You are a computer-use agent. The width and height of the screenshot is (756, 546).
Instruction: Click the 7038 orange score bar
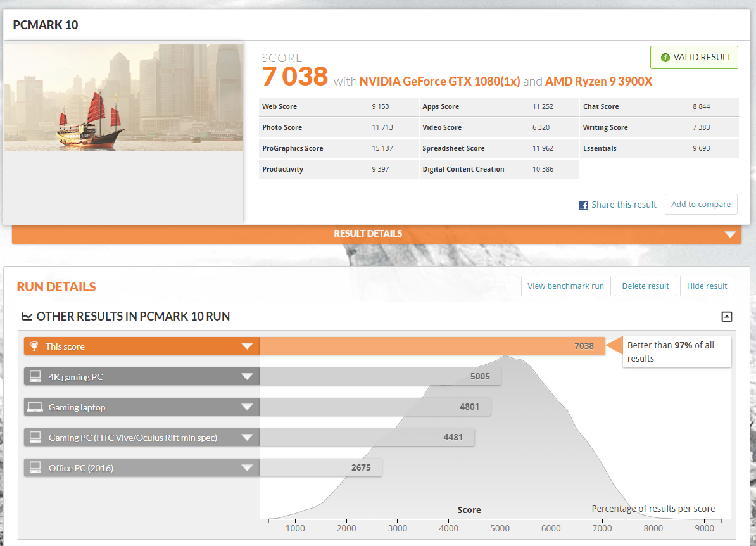click(432, 346)
